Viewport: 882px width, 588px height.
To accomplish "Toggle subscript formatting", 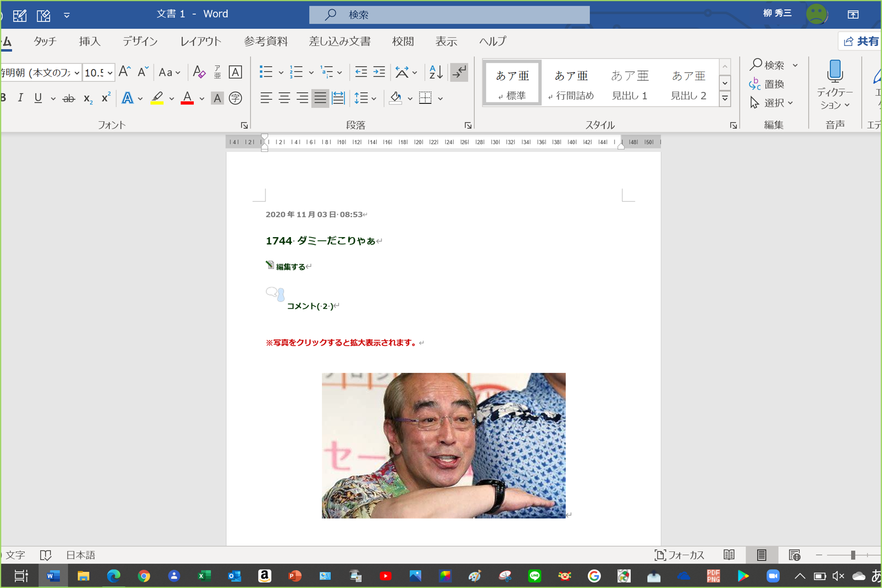I will coord(88,98).
